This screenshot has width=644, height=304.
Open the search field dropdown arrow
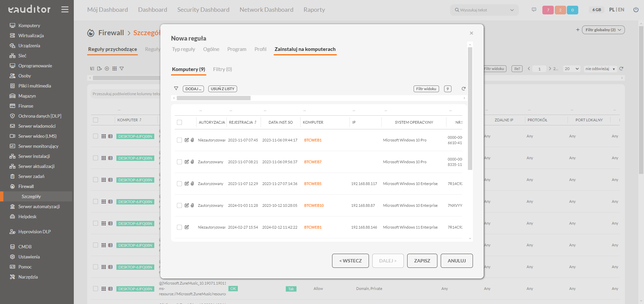512,10
